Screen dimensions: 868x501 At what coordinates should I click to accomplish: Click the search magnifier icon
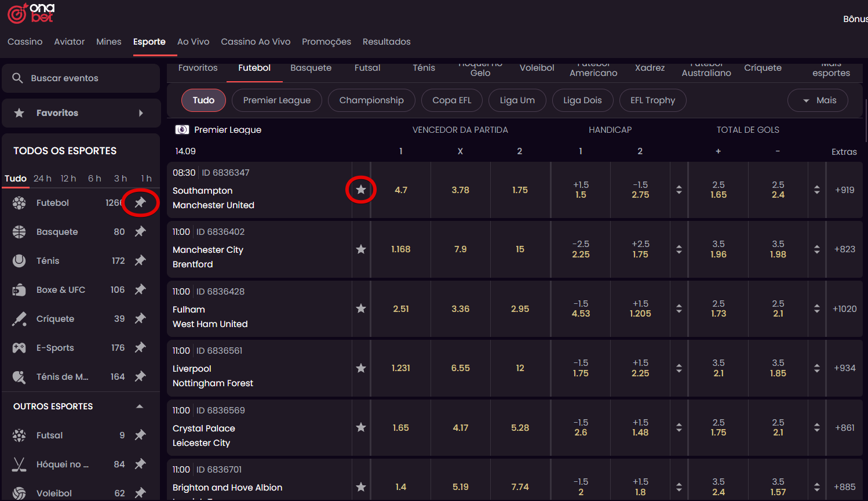(17, 78)
